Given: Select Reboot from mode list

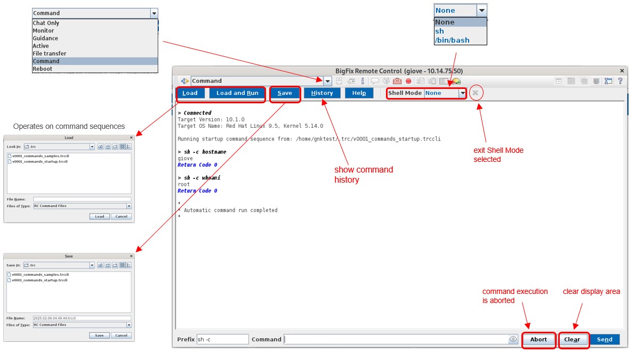Looking at the screenshot, I should 95,69.
